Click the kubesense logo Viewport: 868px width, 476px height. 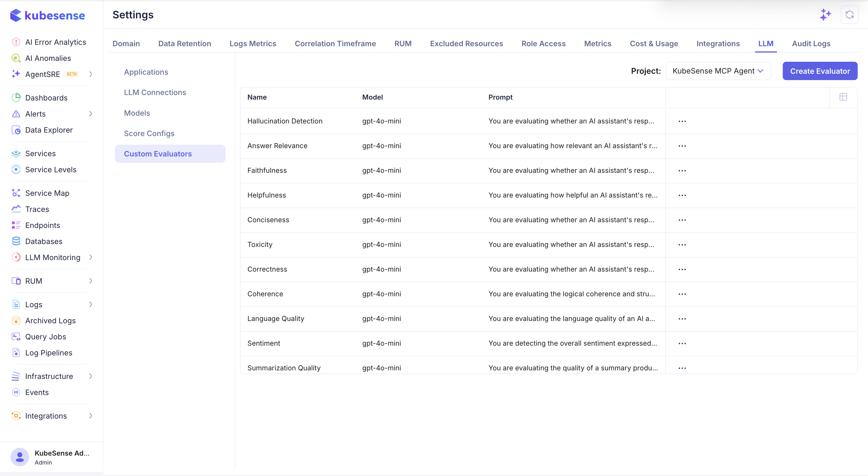coord(48,16)
